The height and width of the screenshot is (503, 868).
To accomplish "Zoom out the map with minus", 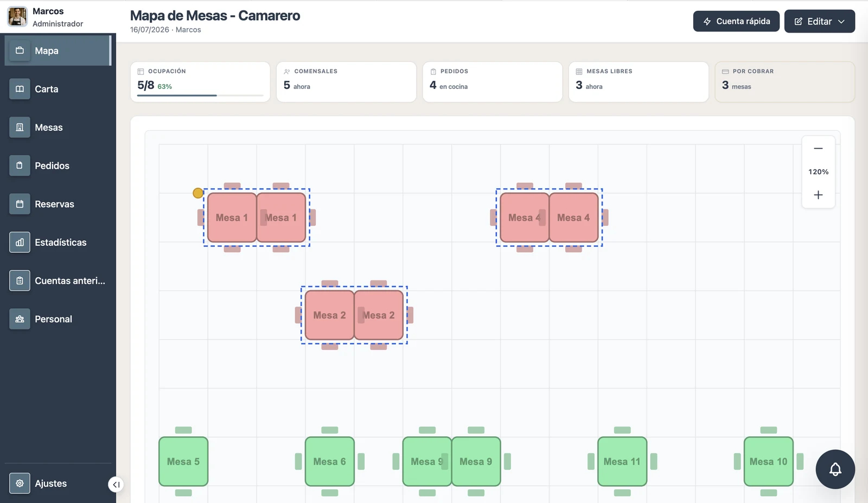I will (818, 149).
